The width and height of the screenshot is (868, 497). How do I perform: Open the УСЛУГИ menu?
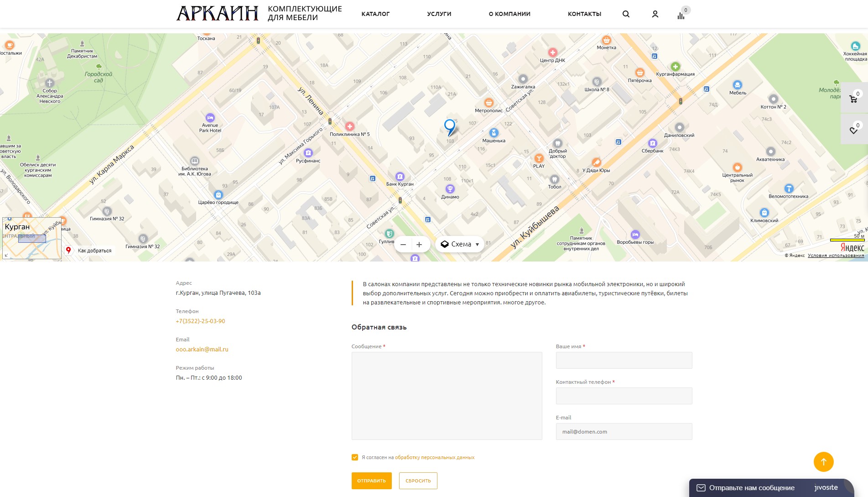pos(439,14)
